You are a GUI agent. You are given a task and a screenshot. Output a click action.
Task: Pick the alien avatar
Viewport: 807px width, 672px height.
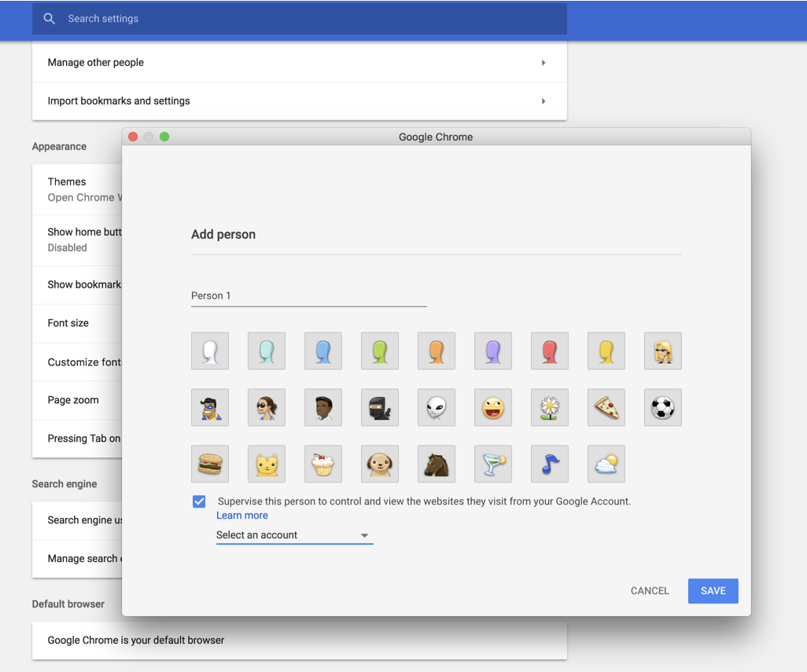pos(437,407)
